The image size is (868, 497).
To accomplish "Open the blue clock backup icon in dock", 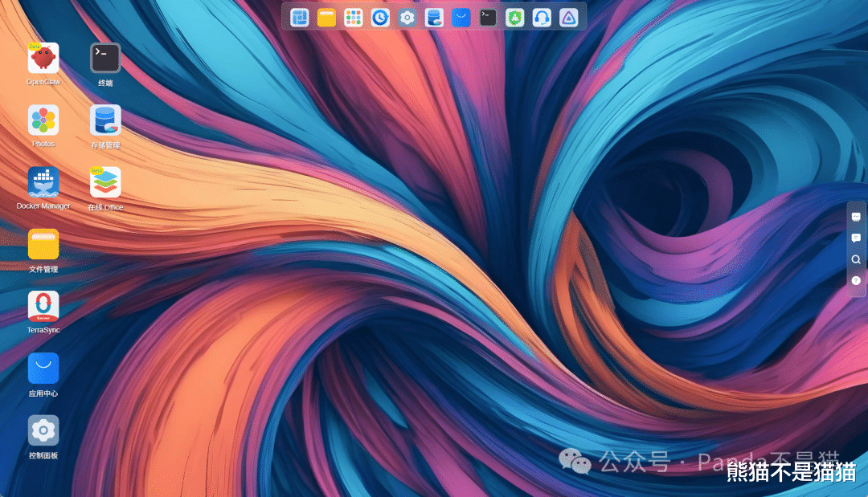I will pos(380,18).
